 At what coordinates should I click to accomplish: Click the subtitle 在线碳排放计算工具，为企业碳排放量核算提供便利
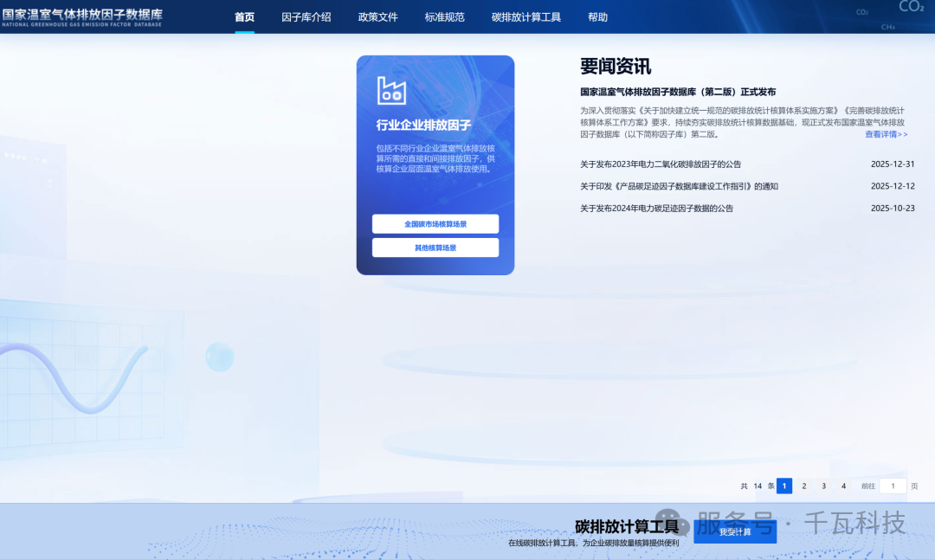(593, 544)
